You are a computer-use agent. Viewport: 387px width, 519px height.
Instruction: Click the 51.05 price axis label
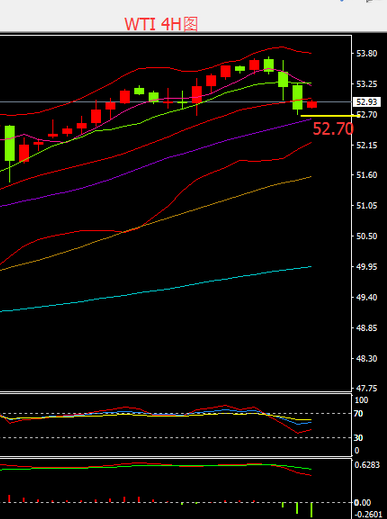(367, 206)
